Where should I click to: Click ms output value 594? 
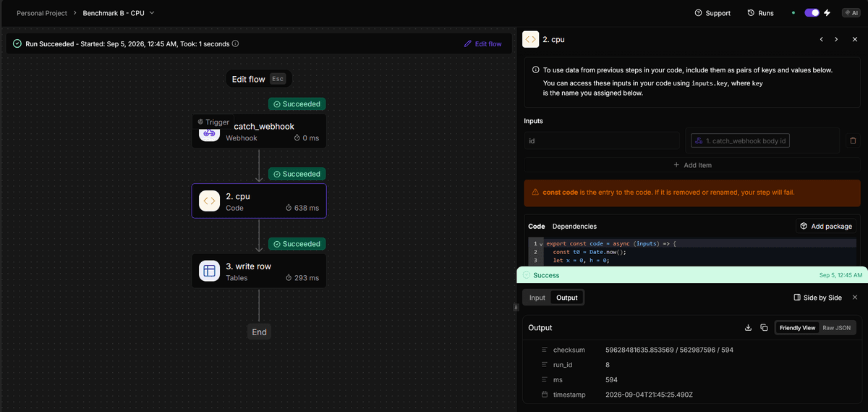612,379
